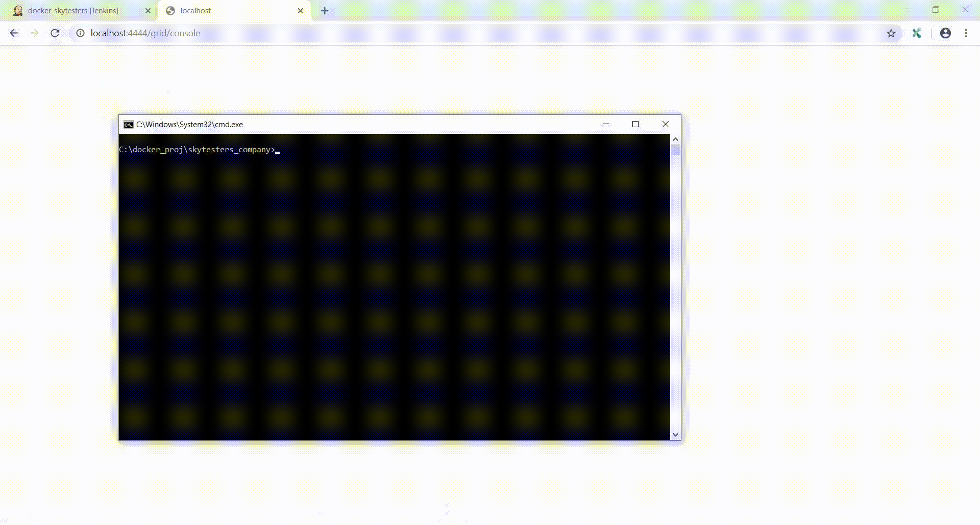The height and width of the screenshot is (525, 980).
Task: Minimize the Chrome browser window
Action: (x=907, y=9)
